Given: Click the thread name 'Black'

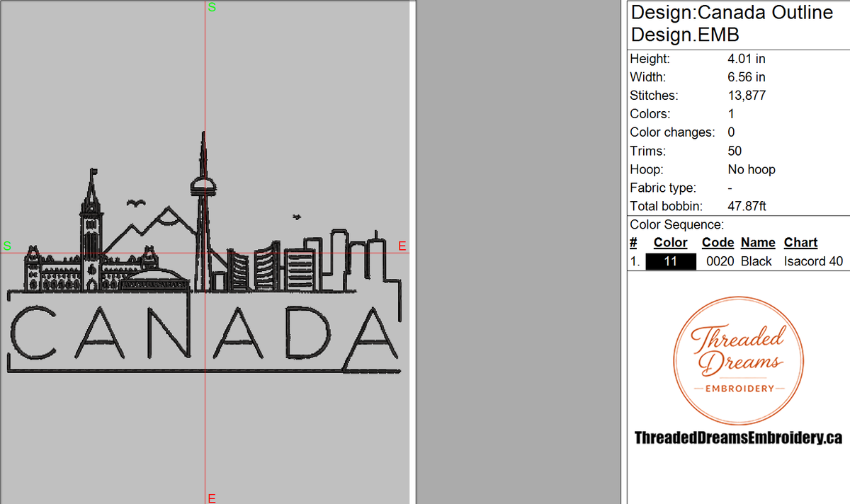Looking at the screenshot, I should [756, 261].
